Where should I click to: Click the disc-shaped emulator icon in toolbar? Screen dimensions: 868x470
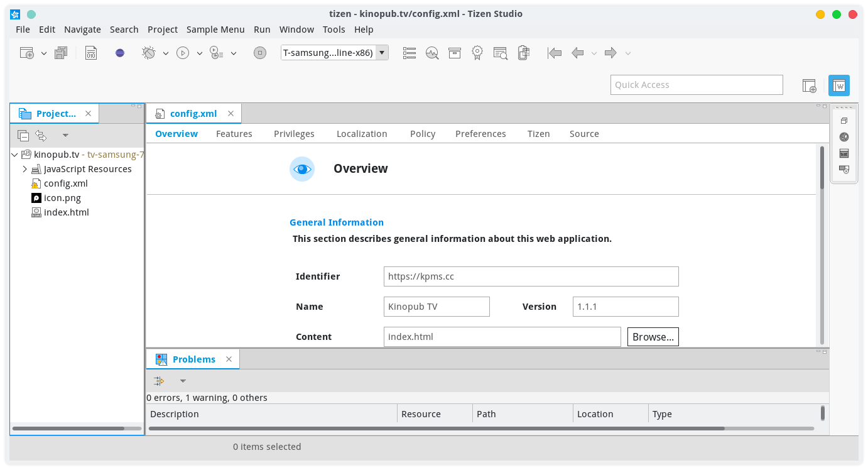tap(260, 53)
